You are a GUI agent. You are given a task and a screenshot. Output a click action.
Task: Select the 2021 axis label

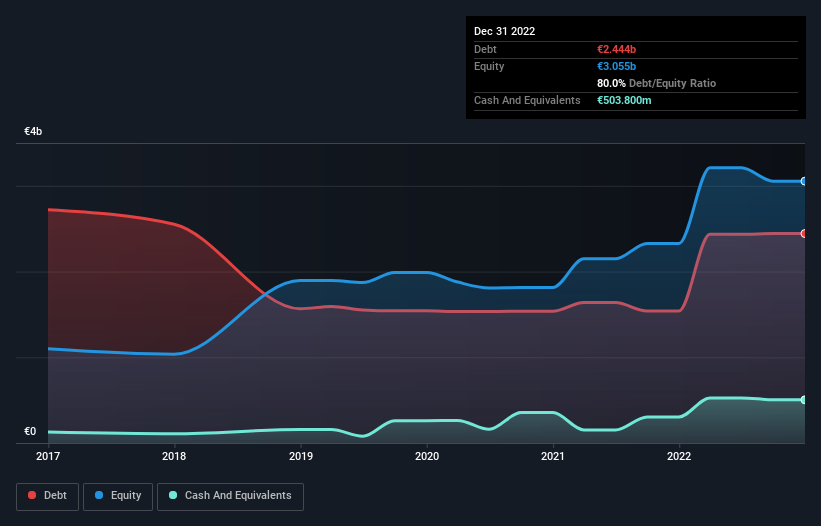click(x=553, y=456)
